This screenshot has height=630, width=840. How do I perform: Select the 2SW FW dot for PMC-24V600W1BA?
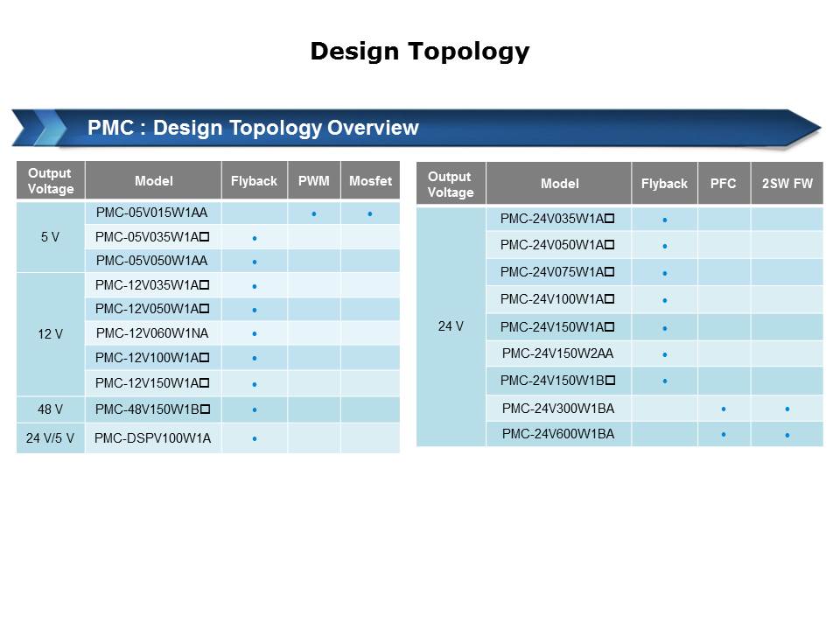click(x=787, y=435)
